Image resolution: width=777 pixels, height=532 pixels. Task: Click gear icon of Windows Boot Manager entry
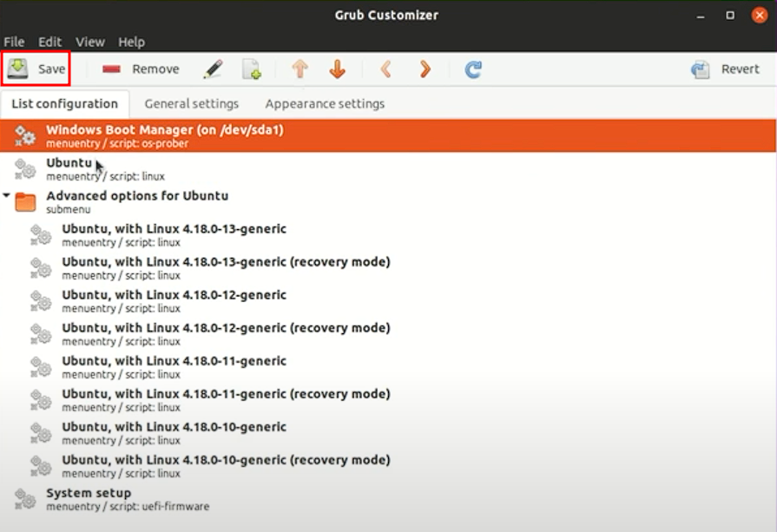click(x=25, y=135)
